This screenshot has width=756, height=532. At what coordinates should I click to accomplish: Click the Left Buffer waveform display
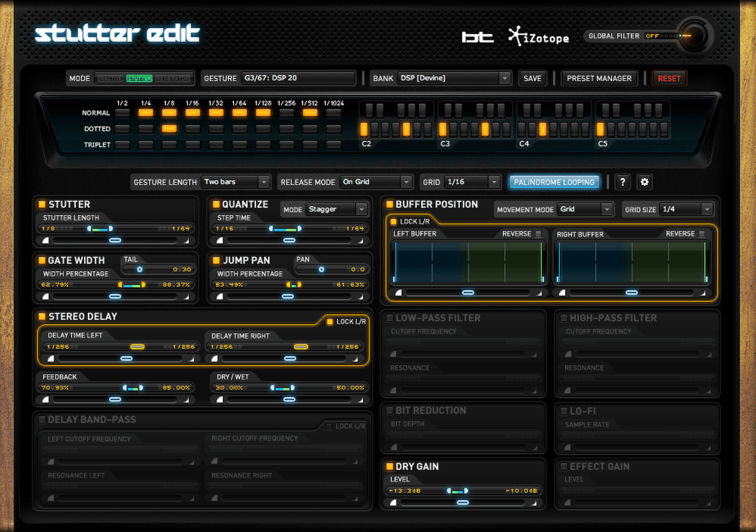[469, 262]
